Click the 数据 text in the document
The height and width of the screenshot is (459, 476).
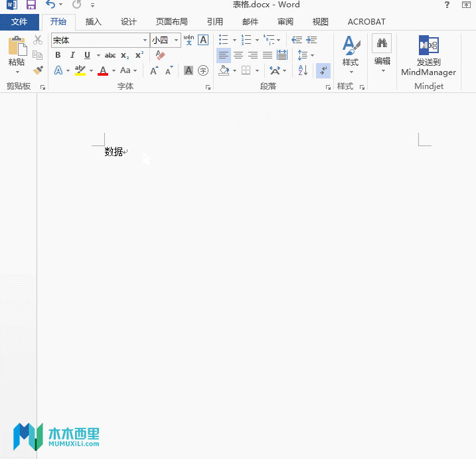pos(114,151)
